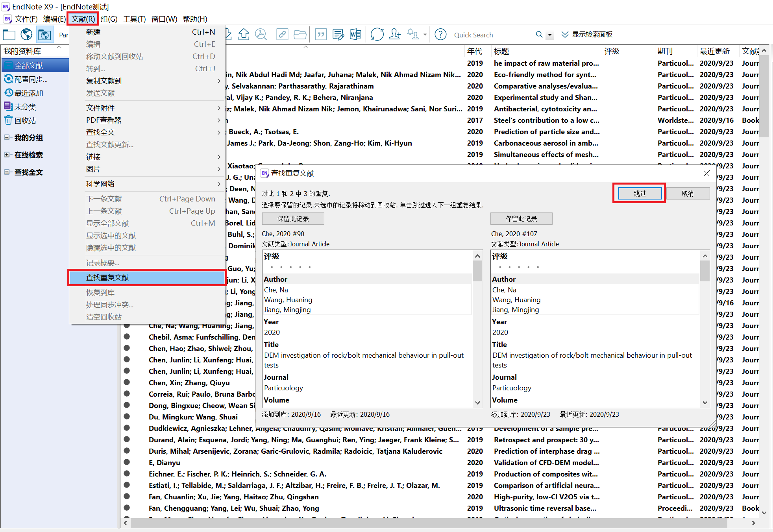The image size is (773, 532).
Task: Toggle read status dot for Du, Mingkun row
Action: [x=127, y=417]
